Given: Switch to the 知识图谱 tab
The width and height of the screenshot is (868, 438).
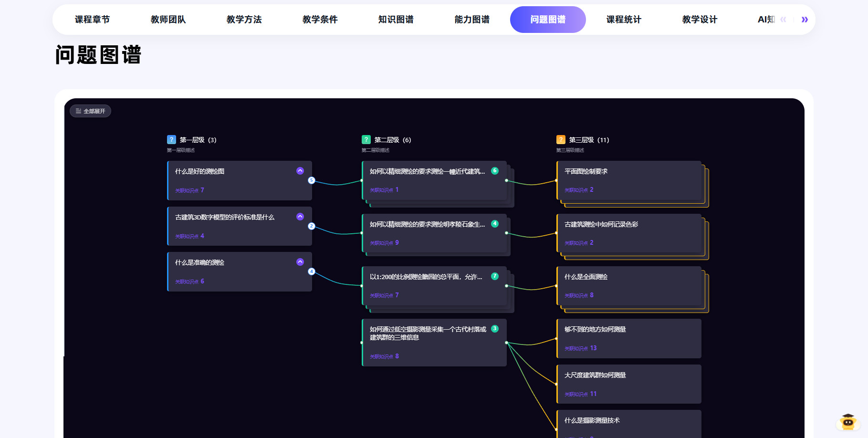Looking at the screenshot, I should [x=396, y=20].
